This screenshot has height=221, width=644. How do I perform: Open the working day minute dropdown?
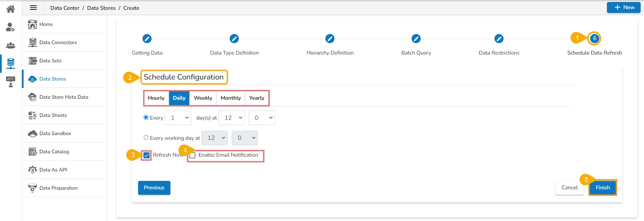pos(245,138)
